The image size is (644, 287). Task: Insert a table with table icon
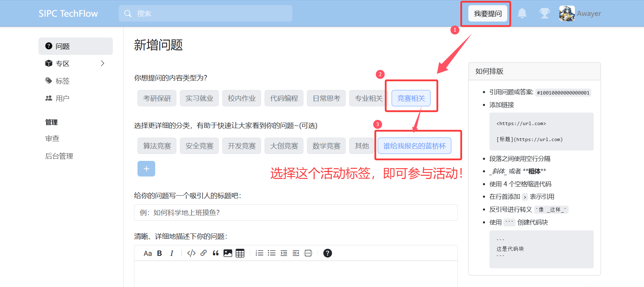[x=240, y=253]
